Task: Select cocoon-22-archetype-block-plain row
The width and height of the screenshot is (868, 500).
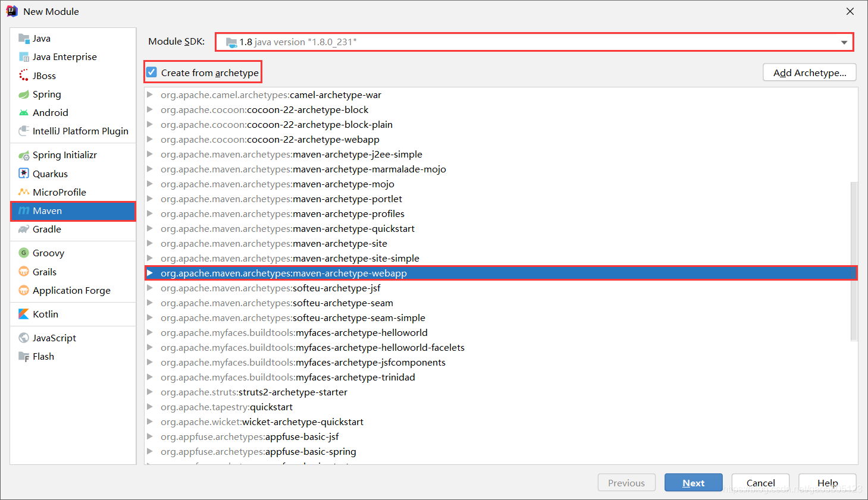Action: point(501,124)
